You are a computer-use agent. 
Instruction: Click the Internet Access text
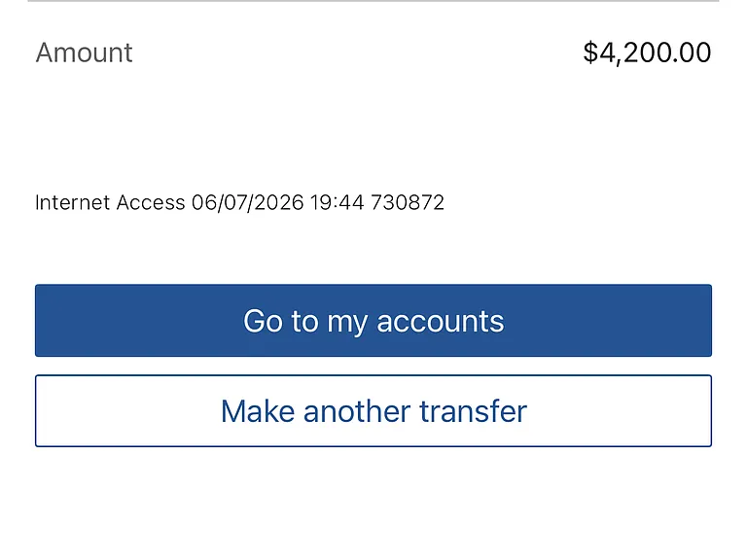click(110, 202)
